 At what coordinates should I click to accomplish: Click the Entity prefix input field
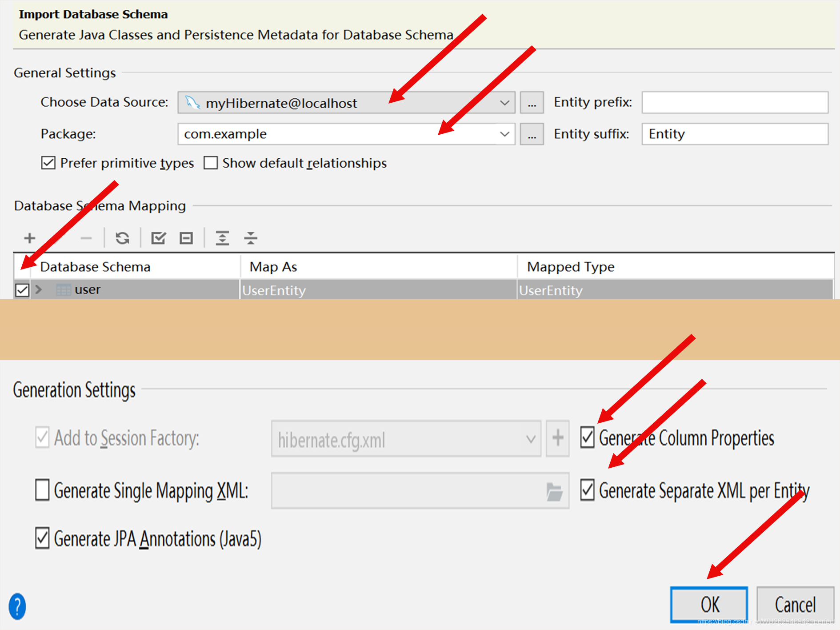(735, 103)
